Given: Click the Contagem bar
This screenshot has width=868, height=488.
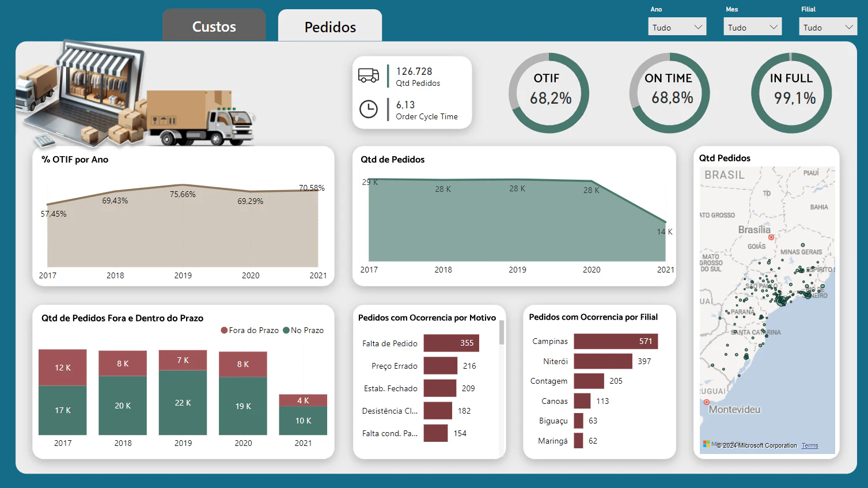Looking at the screenshot, I should pos(589,381).
